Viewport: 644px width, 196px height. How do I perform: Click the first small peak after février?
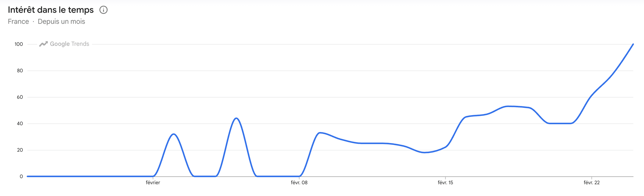[x=174, y=134]
